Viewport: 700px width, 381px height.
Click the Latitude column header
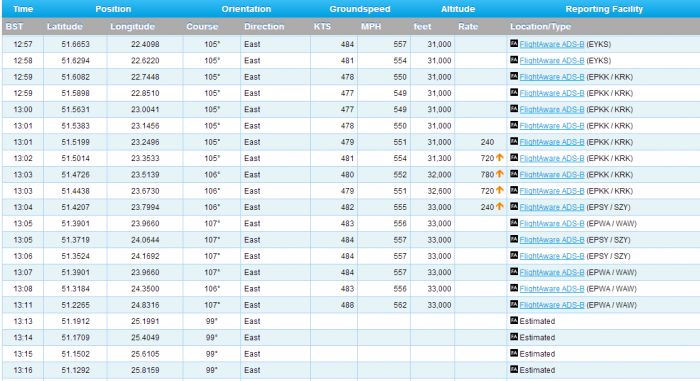(65, 26)
